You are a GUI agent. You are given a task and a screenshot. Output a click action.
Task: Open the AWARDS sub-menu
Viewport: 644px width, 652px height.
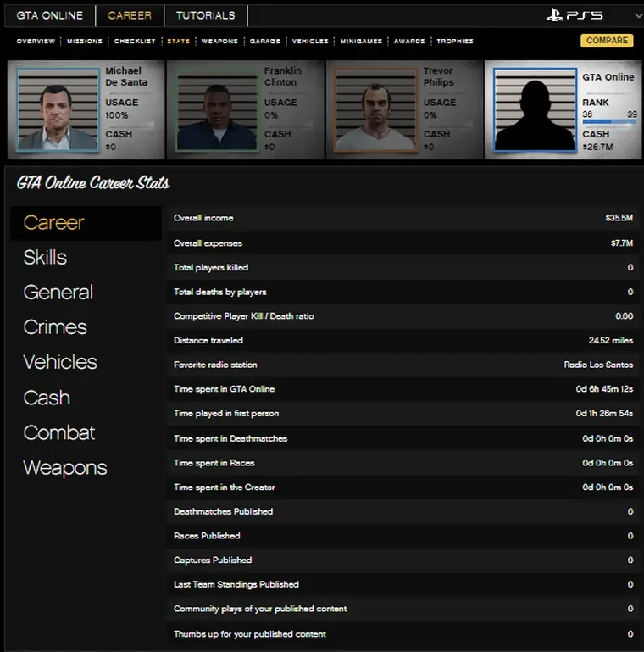[x=409, y=42]
